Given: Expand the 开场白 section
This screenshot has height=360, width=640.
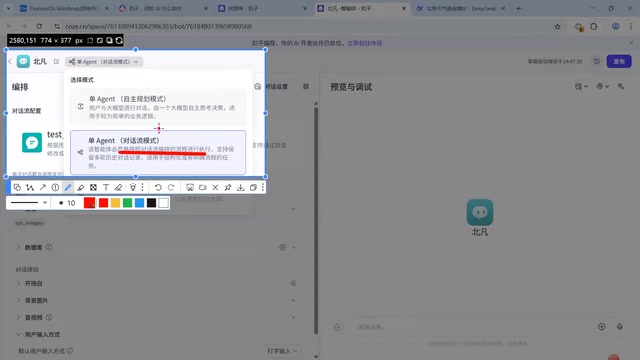Looking at the screenshot, I should click(x=18, y=283).
